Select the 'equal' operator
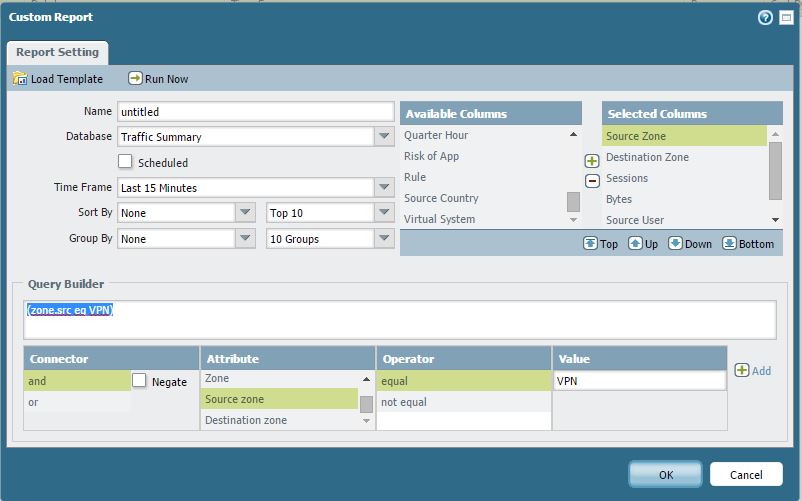 [464, 381]
